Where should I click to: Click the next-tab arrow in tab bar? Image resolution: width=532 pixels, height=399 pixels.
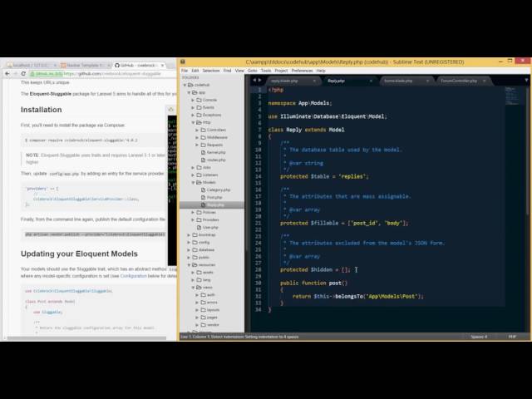click(x=260, y=81)
